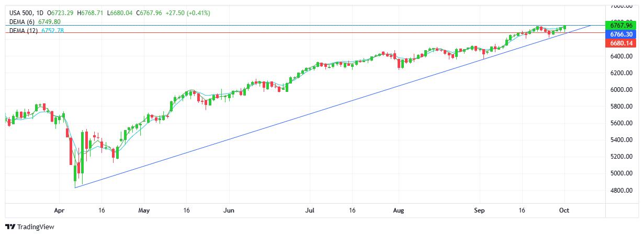Select the DEMA (6) indicator legend
This screenshot has width=644, height=236.
(x=23, y=22)
